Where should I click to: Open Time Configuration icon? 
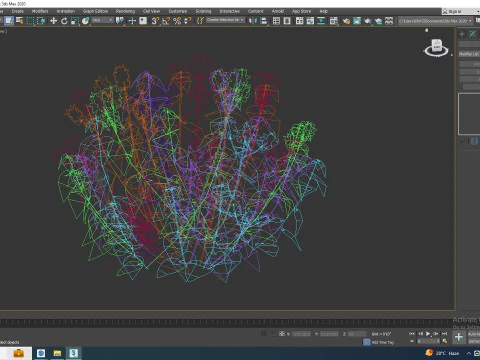445,341
